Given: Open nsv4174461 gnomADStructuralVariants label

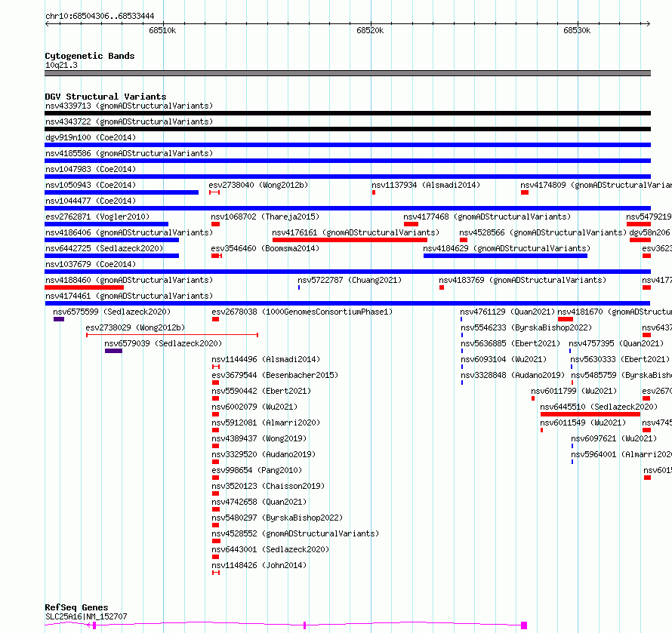Looking at the screenshot, I should pyautogui.click(x=129, y=296).
